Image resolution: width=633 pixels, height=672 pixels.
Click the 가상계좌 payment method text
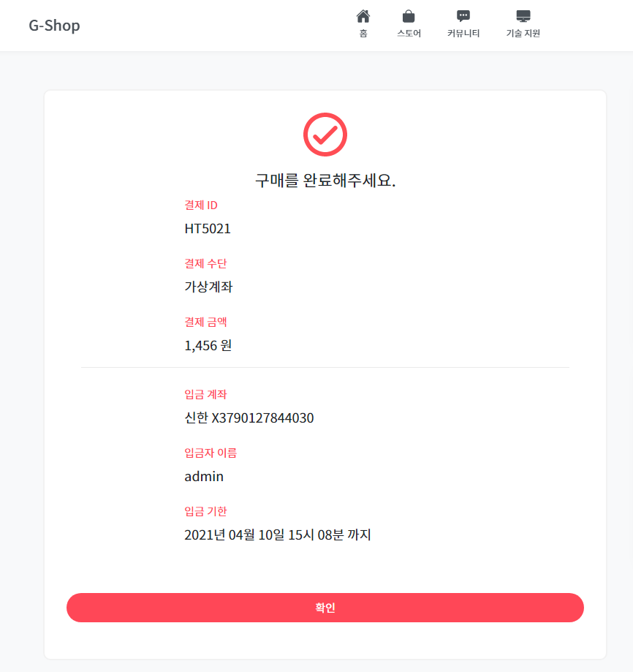[x=208, y=287]
